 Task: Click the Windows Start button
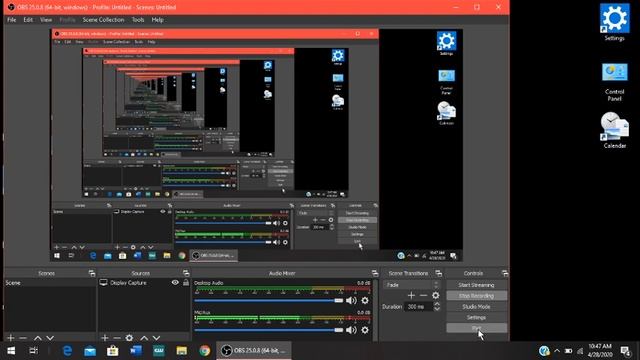pos(11,351)
